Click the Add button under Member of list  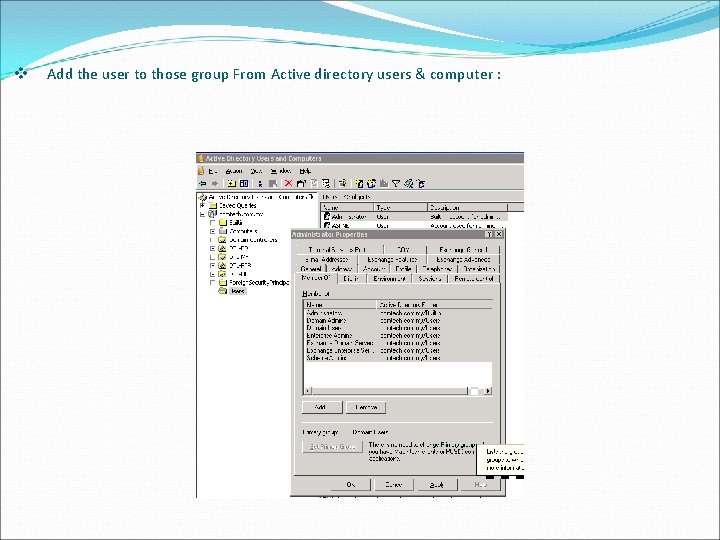click(x=322, y=407)
